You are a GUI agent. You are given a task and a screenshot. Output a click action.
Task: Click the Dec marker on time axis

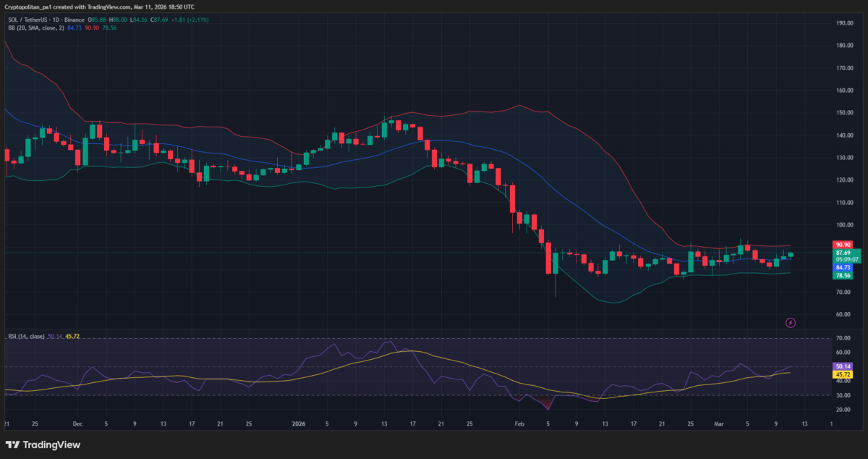tap(77, 423)
